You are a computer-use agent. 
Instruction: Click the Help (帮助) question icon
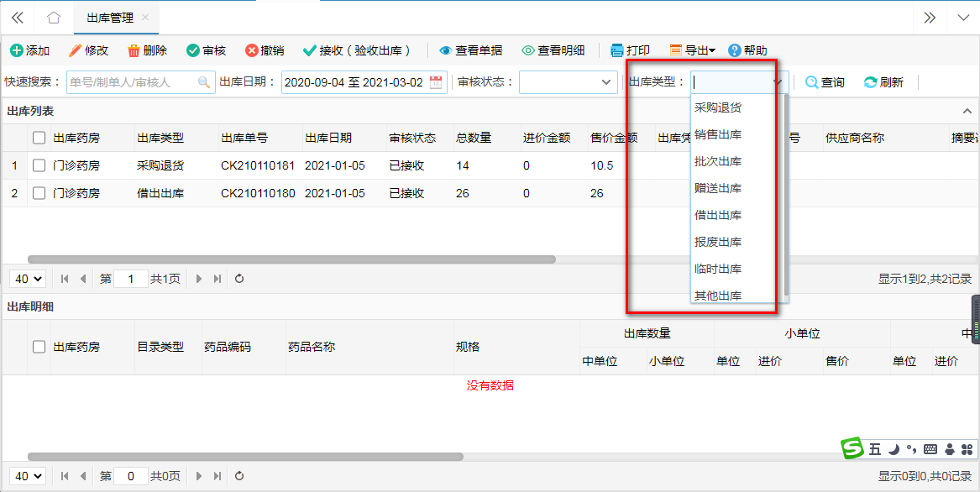pyautogui.click(x=735, y=50)
